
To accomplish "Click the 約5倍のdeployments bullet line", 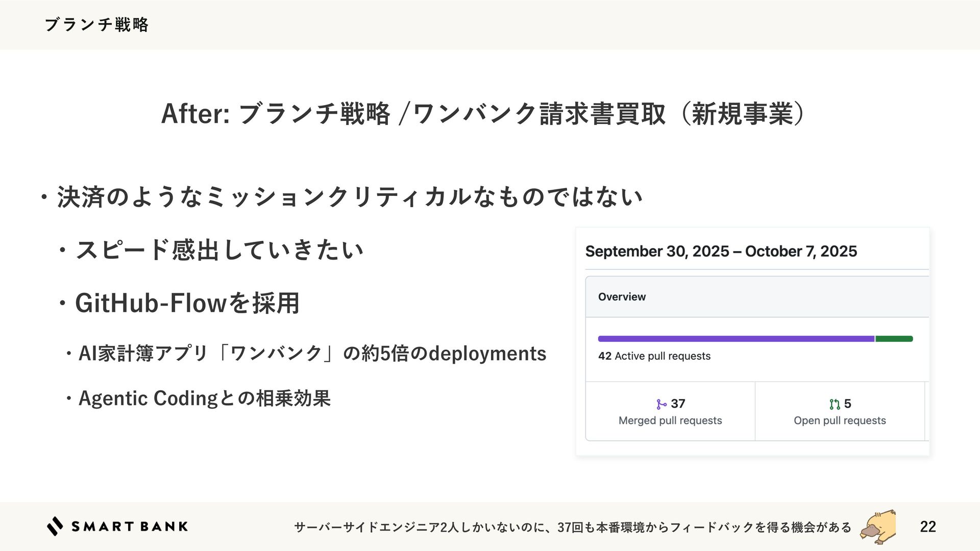I will [x=312, y=354].
